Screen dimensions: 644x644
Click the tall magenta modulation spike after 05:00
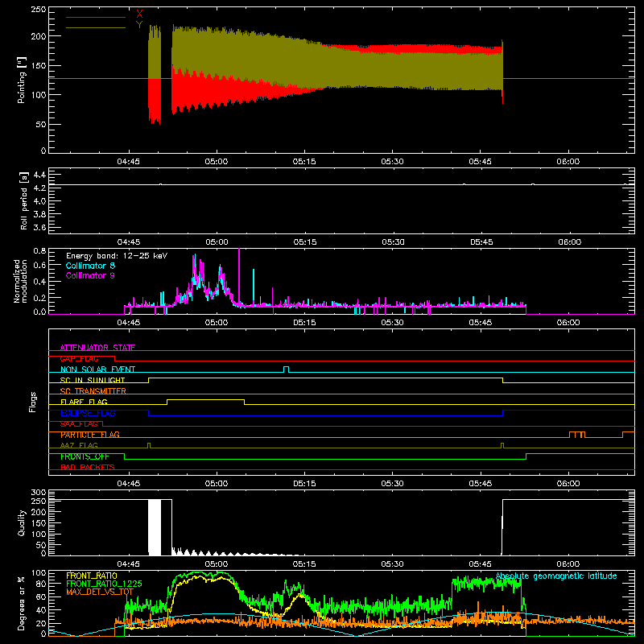point(239,276)
